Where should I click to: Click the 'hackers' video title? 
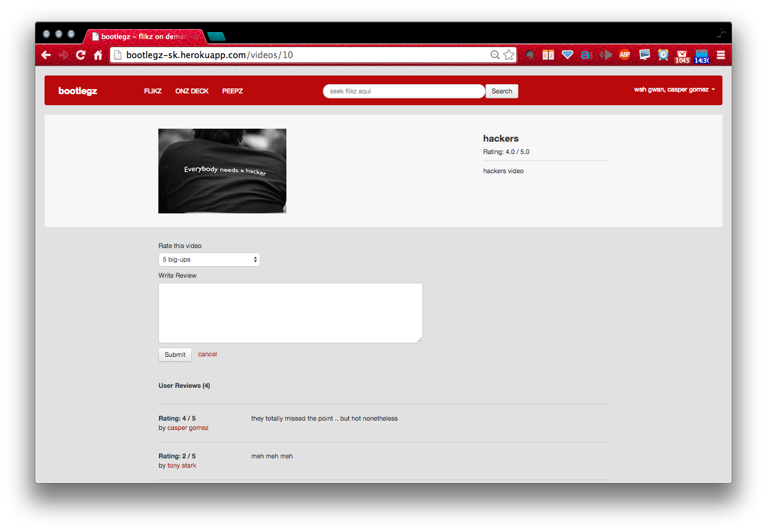(501, 139)
